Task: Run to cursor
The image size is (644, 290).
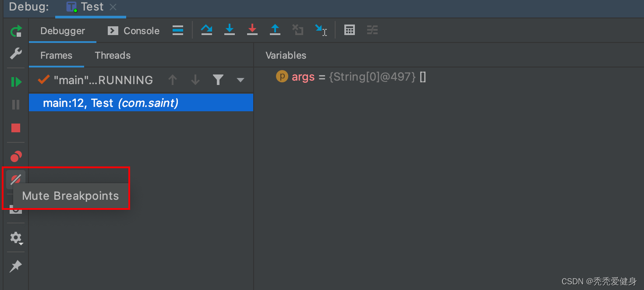Action: point(321,30)
